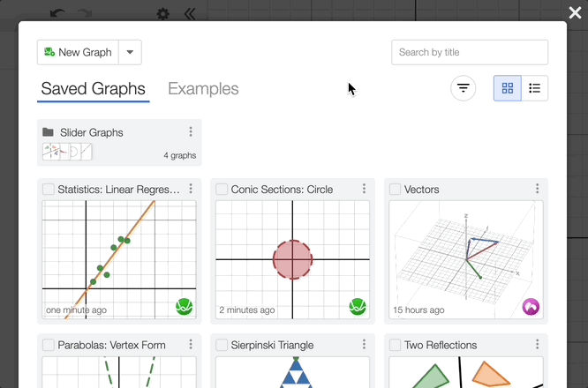Expand the New Graph dropdown arrow

click(x=130, y=52)
